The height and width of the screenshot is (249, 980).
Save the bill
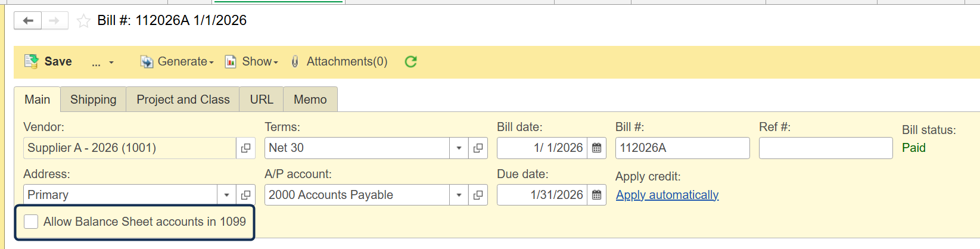48,61
